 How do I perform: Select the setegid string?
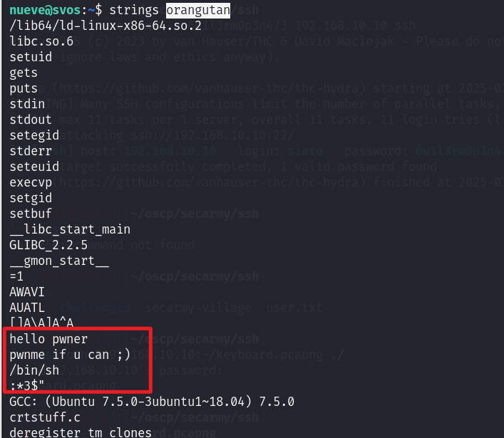coord(34,135)
